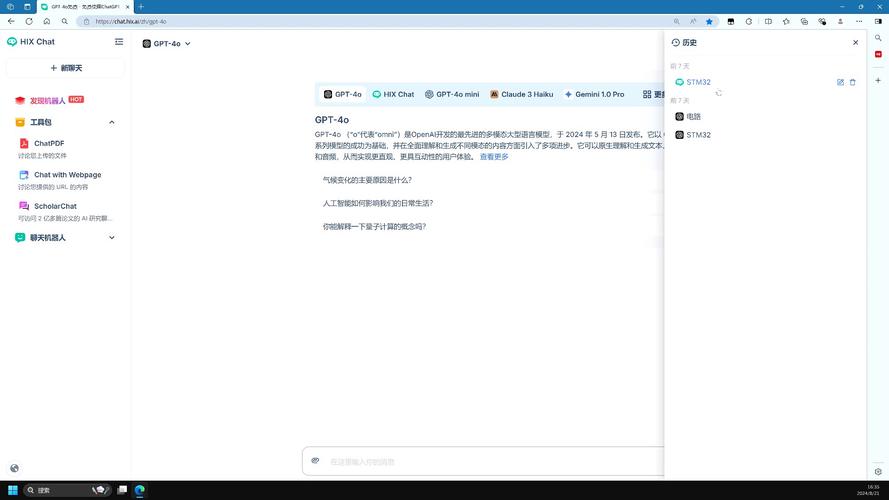
Task: Click the language globe icon bottom left
Action: [15, 468]
